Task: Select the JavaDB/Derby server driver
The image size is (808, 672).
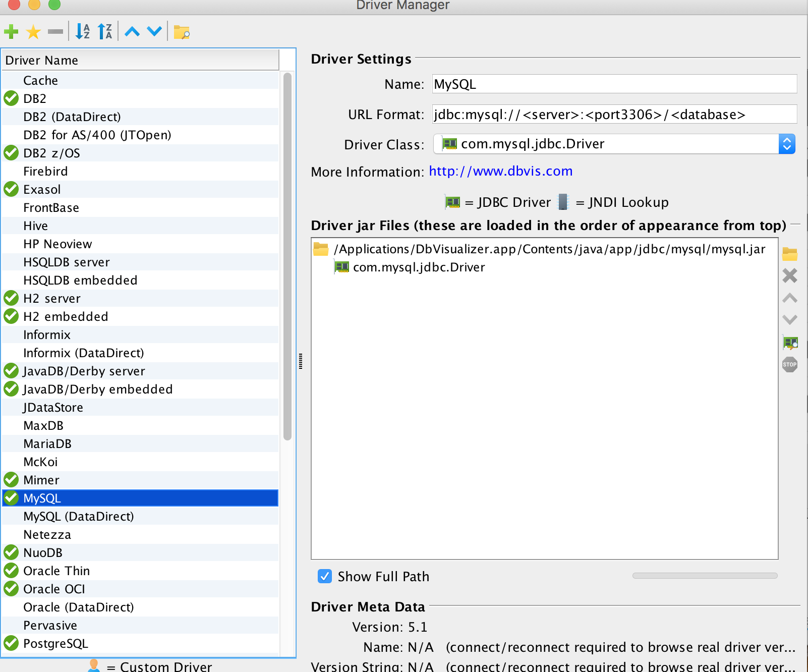Action: pyautogui.click(x=140, y=371)
